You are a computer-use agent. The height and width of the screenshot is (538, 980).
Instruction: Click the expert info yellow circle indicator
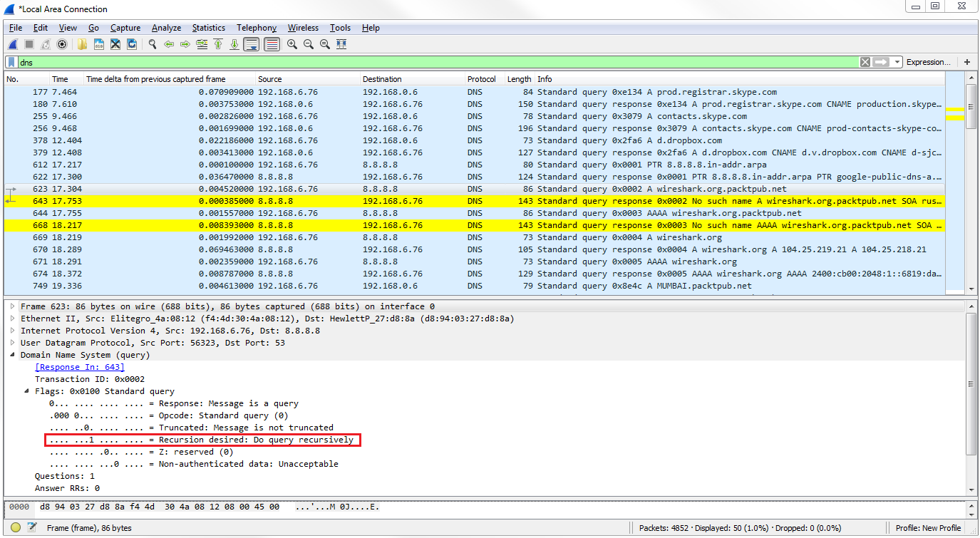[x=16, y=528]
